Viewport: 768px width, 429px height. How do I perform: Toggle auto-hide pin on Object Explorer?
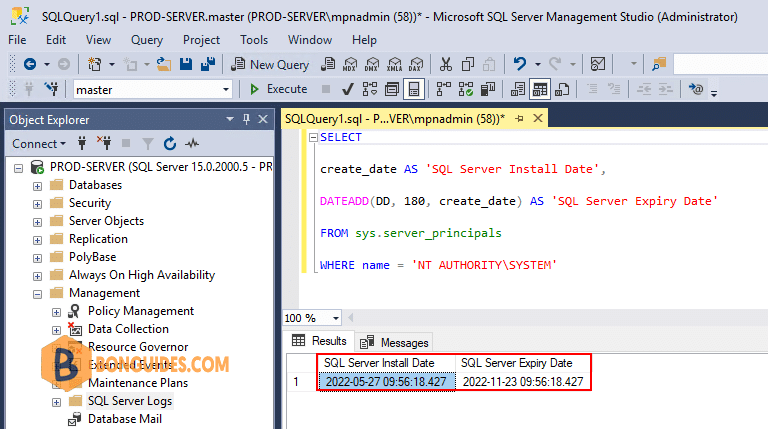[x=246, y=119]
